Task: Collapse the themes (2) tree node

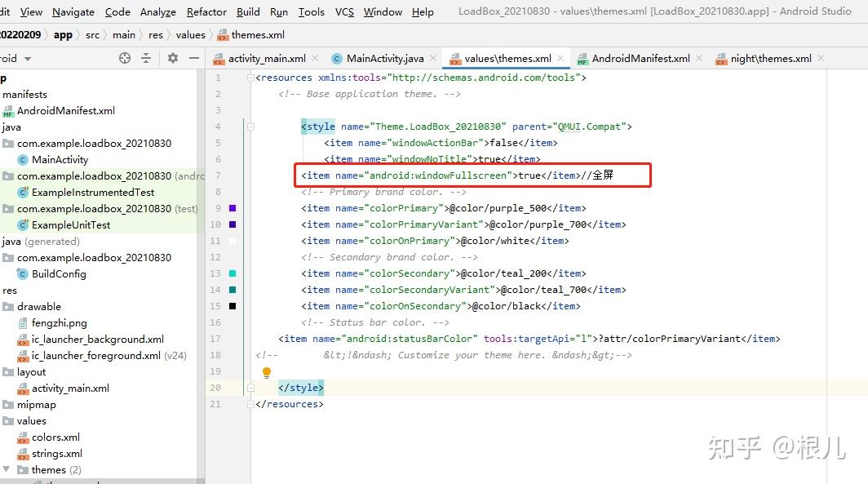Action: tap(6, 469)
